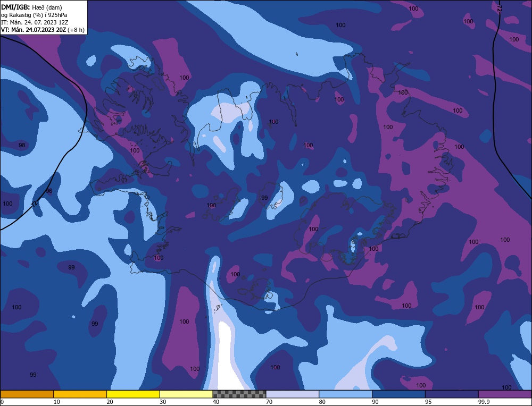Pick the light blue 80–90 legend swatch
This screenshot has height=406, width=532.
345,394
